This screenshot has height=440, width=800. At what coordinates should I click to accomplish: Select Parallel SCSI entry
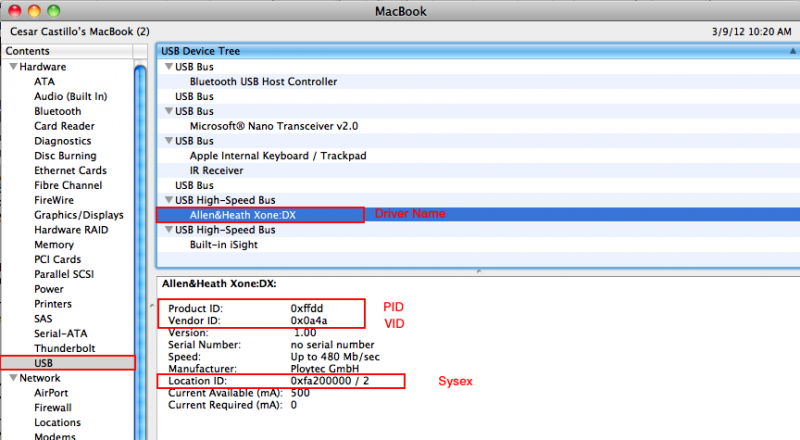pos(64,274)
